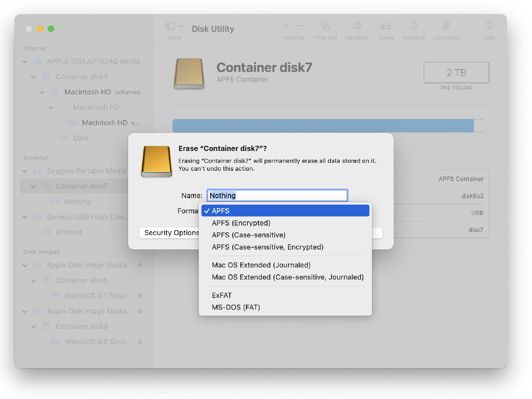Click Container disk9 cube icon
The height and width of the screenshot is (399, 532).
[46, 326]
